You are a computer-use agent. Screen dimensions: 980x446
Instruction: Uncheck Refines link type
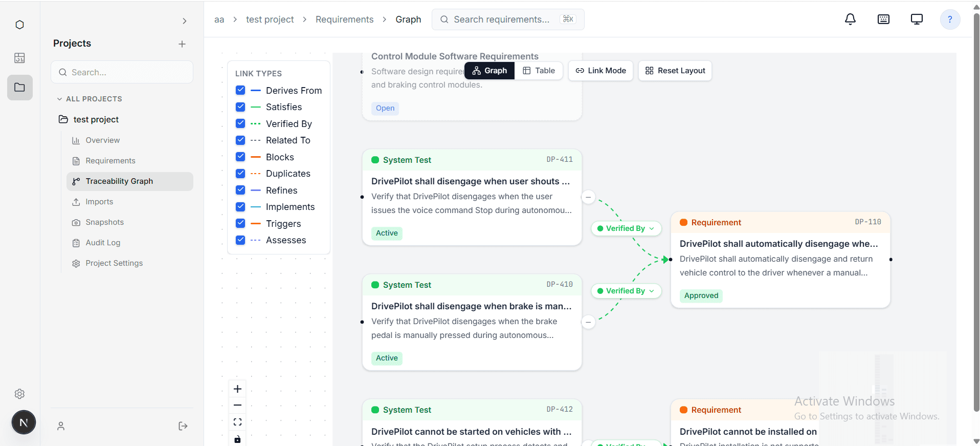point(240,190)
